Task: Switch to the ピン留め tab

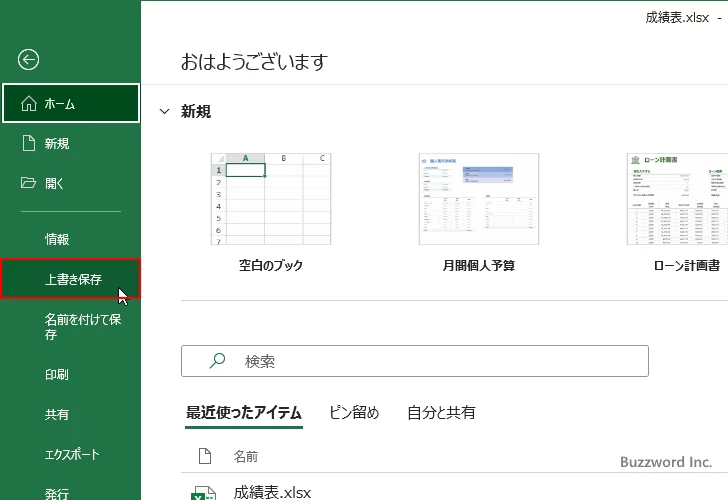Action: [354, 412]
